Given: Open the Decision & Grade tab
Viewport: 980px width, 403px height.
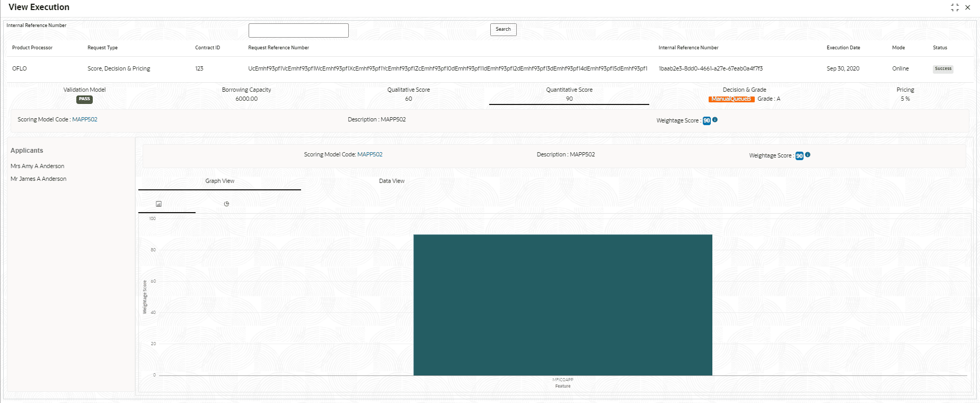Looking at the screenshot, I should (x=744, y=94).
